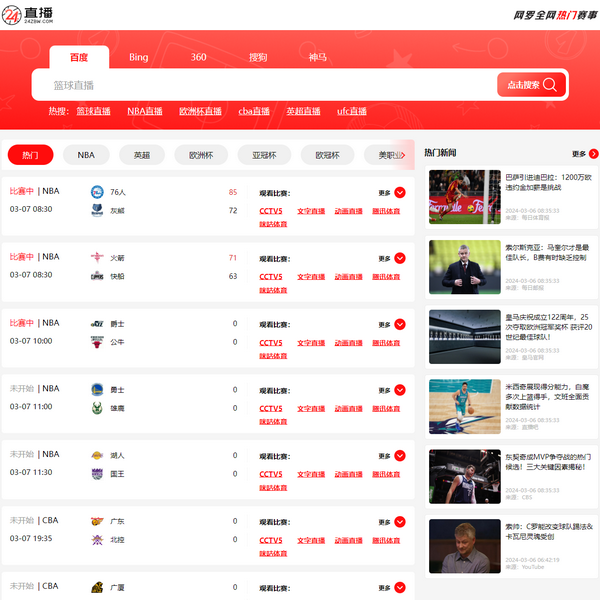
Task: Select the 火箭 team logo
Action: coord(97,257)
